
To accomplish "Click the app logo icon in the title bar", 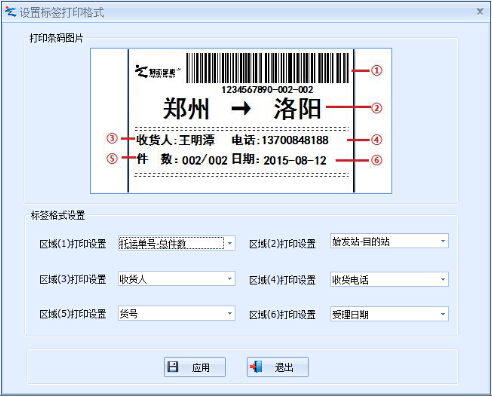I will click(x=10, y=12).
